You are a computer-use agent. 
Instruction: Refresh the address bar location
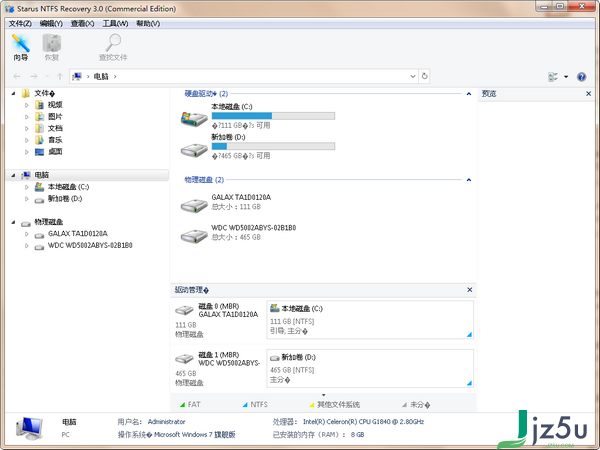(424, 76)
